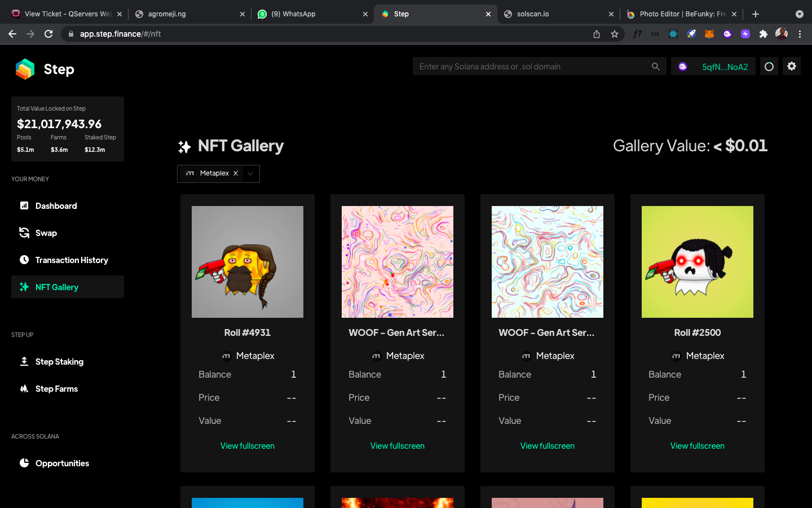This screenshot has height=508, width=812.
Task: Click the Roll #2500 title
Action: (698, 333)
